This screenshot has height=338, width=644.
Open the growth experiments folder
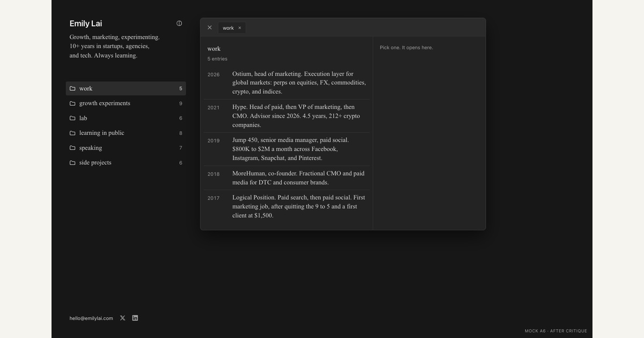point(126,104)
